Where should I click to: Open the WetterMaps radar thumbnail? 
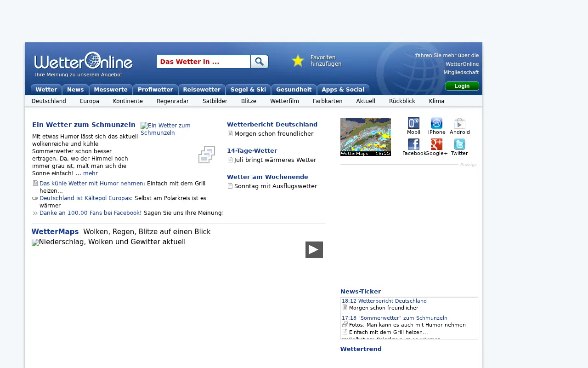366,137
